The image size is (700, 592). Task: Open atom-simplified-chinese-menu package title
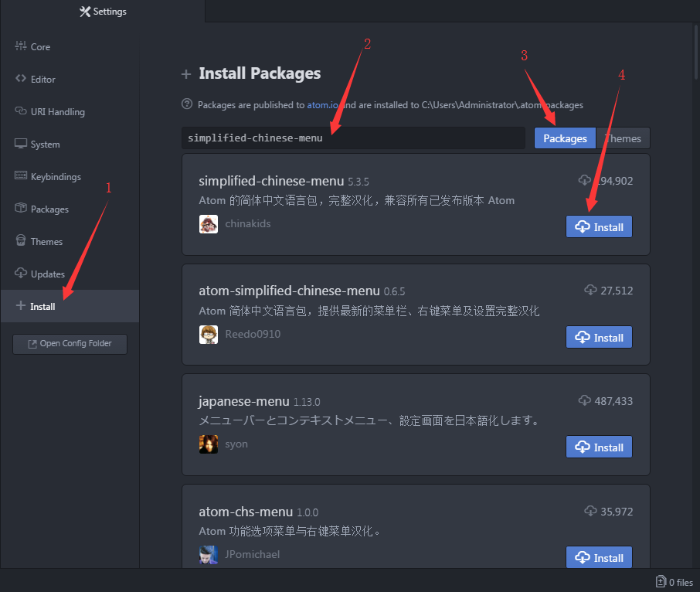tap(289, 291)
